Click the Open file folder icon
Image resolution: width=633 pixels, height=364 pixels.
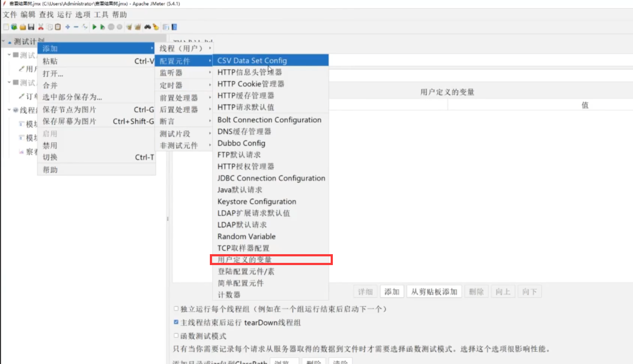tap(23, 27)
